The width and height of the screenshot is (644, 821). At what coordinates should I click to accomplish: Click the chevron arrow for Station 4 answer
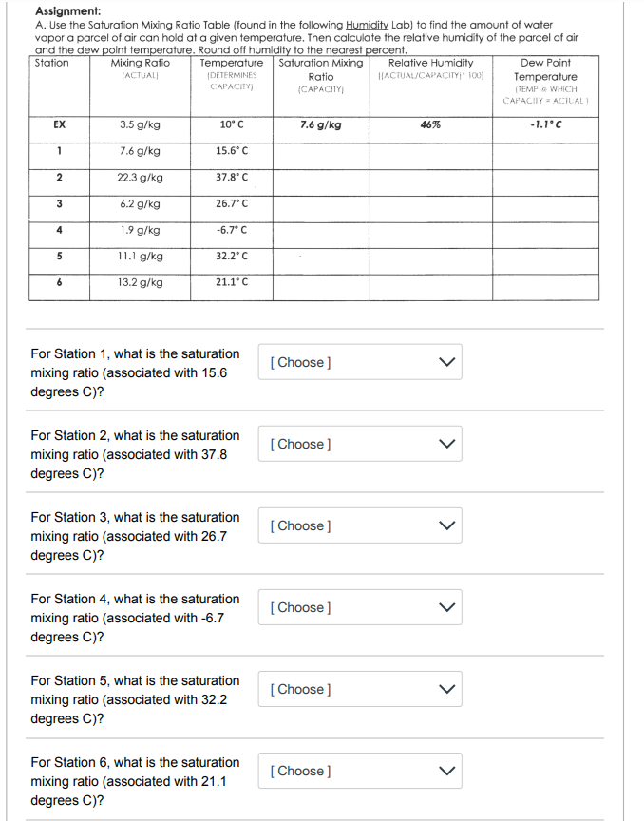coord(446,607)
